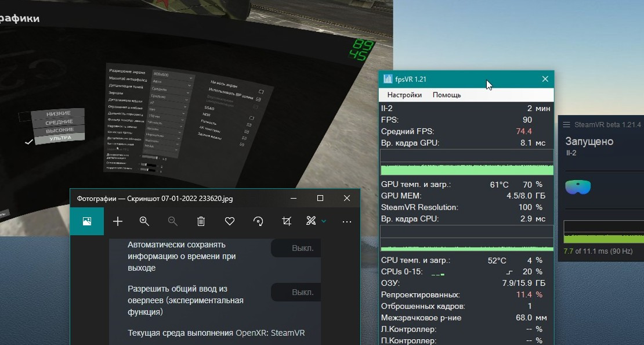Viewport: 644px width, 345px height.
Task: Click the SteamVR headset status icon
Action: (578, 186)
